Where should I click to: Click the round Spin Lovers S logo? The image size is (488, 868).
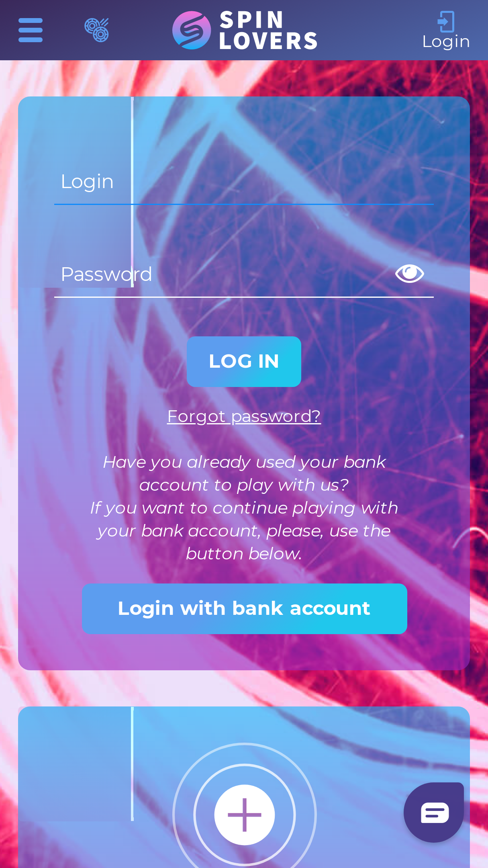pyautogui.click(x=192, y=30)
